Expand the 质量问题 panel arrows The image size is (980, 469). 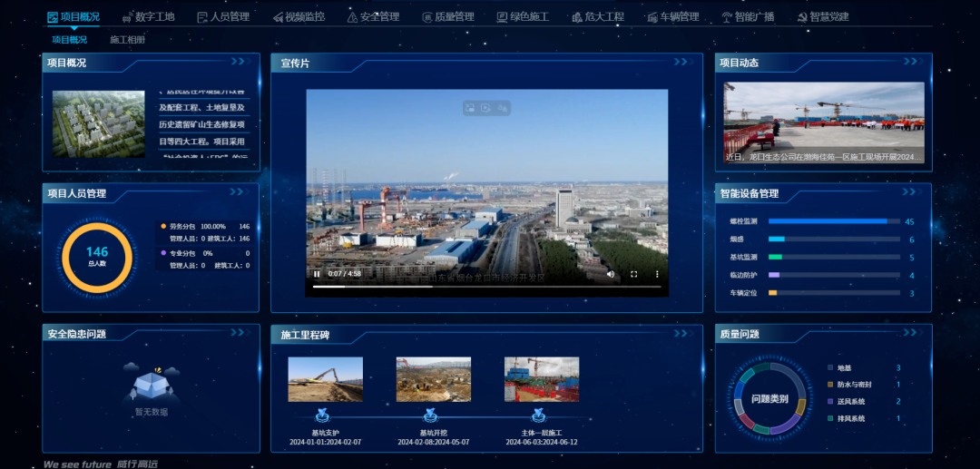click(x=910, y=333)
